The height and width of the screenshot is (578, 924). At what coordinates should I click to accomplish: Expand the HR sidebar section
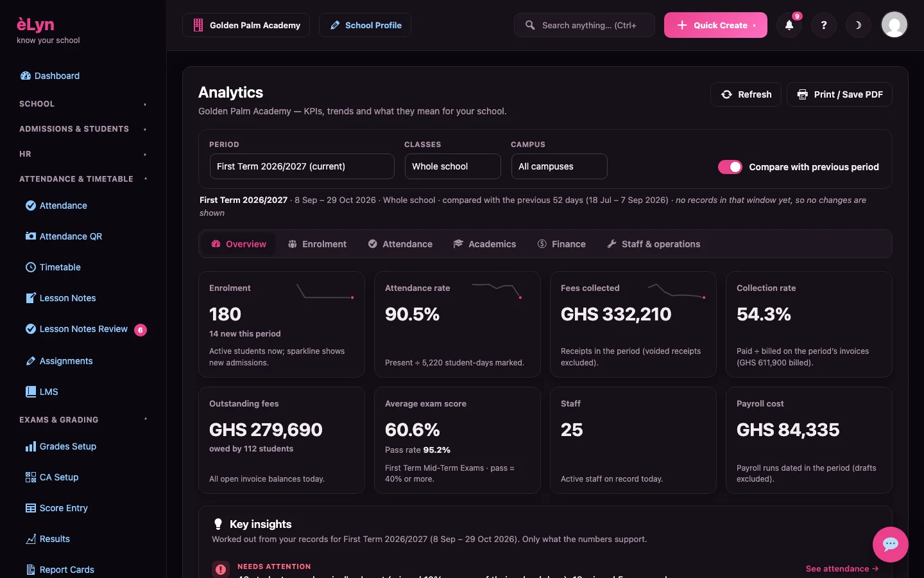[83, 154]
